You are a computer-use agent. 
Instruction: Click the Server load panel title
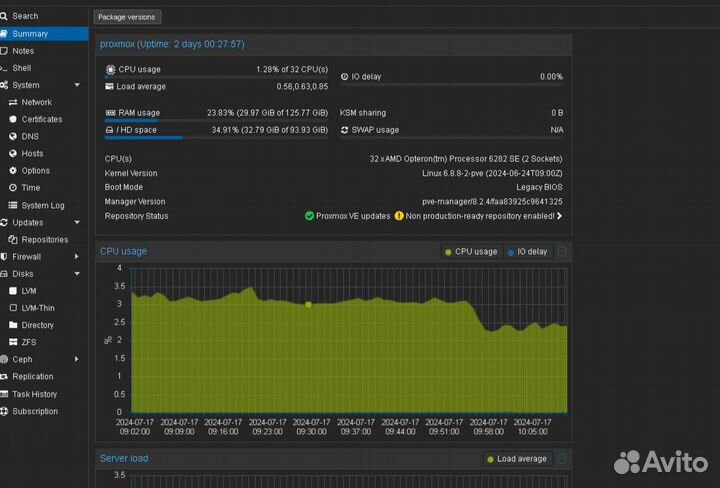click(x=124, y=458)
